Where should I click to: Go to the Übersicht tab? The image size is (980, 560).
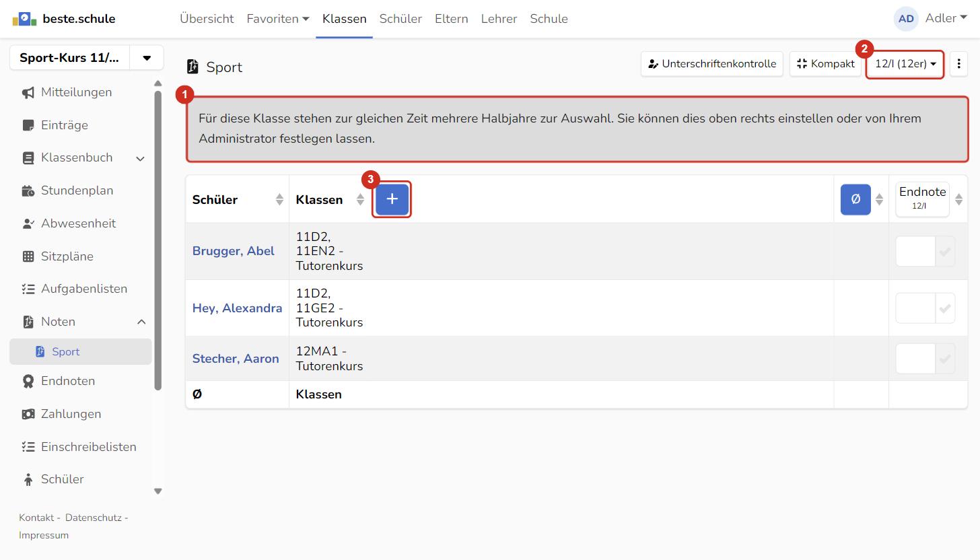207,19
